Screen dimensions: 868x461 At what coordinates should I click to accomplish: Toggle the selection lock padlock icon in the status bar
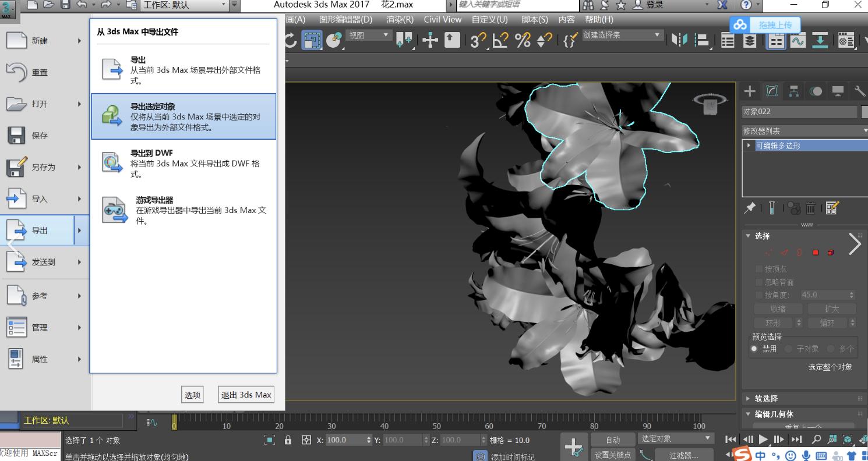288,441
